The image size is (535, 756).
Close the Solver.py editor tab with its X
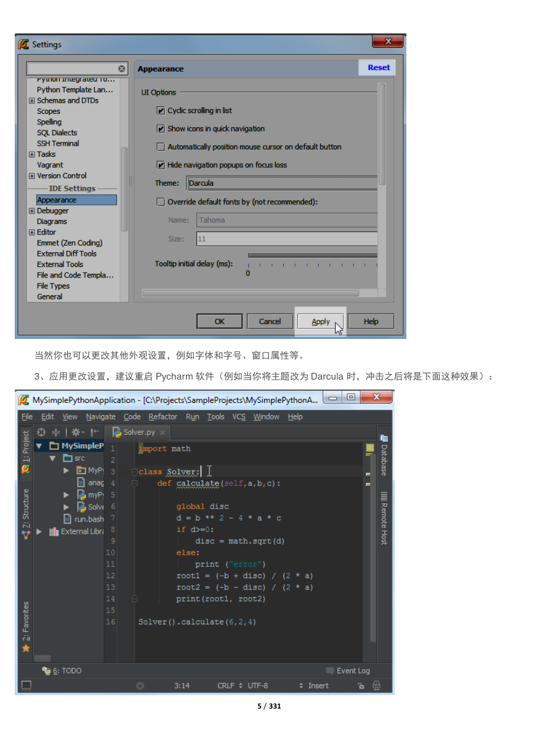(163, 432)
